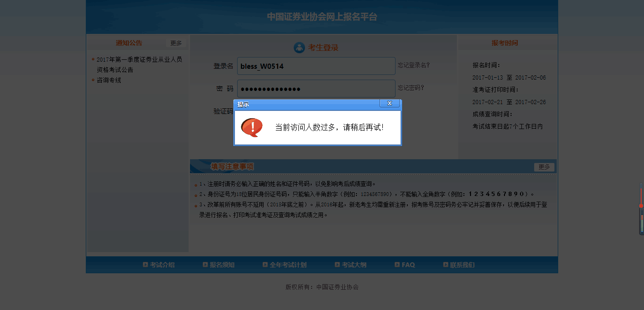Image resolution: width=644 pixels, height=310 pixels.
Task: Click arrow icon beside 考试介绍
Action: pyautogui.click(x=145, y=265)
